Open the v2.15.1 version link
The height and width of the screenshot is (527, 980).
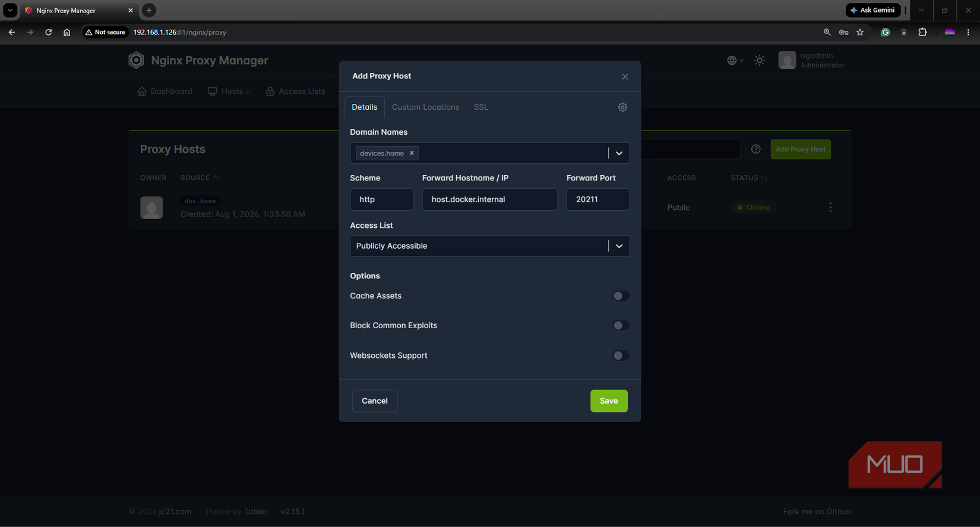point(293,512)
